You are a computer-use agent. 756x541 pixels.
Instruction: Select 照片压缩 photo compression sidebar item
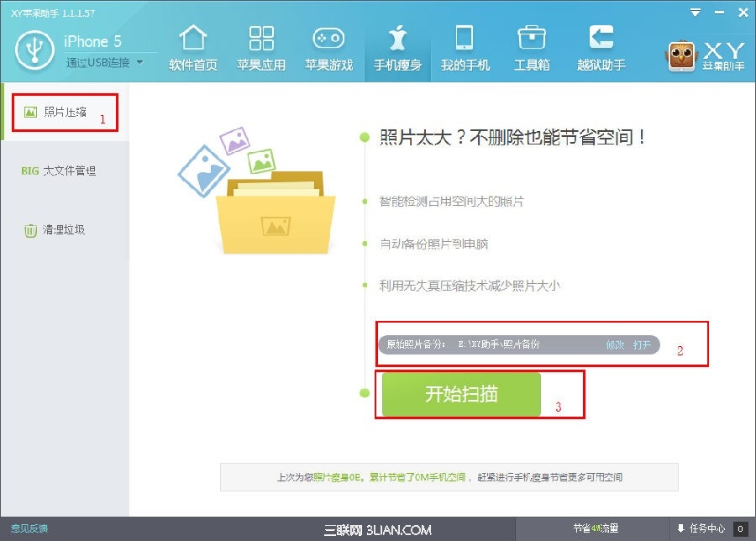click(x=65, y=112)
